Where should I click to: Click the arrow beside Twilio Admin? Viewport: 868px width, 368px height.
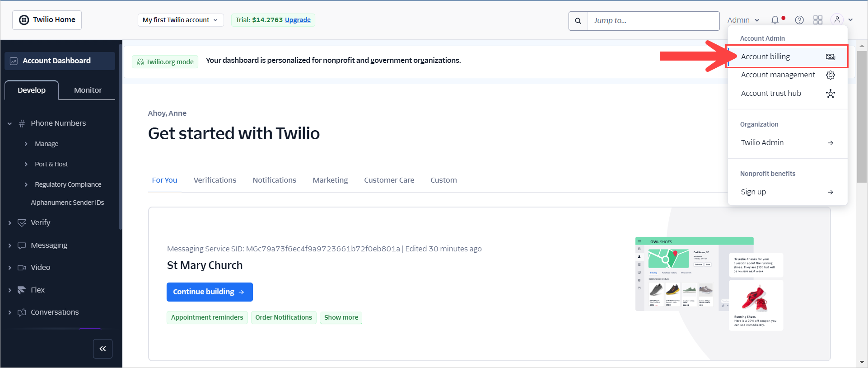tap(831, 143)
